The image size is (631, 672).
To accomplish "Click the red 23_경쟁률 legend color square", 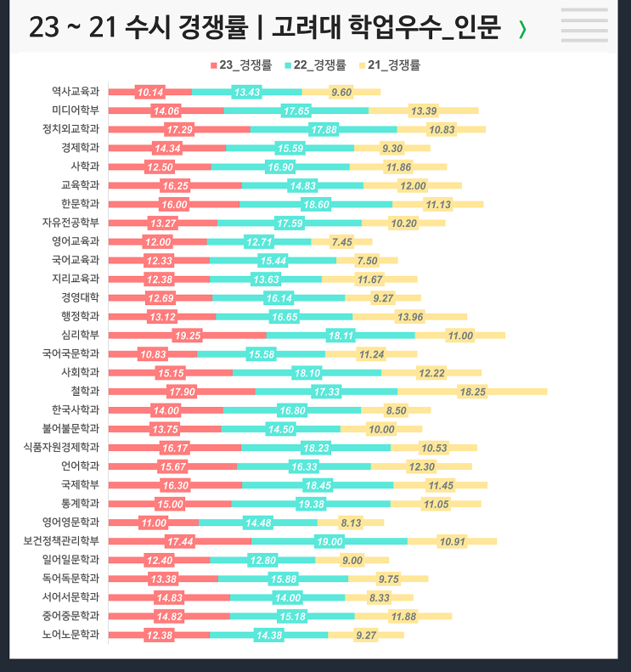I will pyautogui.click(x=214, y=65).
